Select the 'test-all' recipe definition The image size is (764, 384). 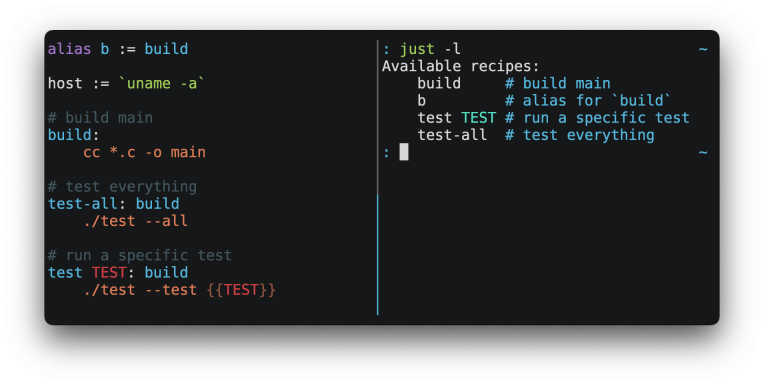(82, 204)
